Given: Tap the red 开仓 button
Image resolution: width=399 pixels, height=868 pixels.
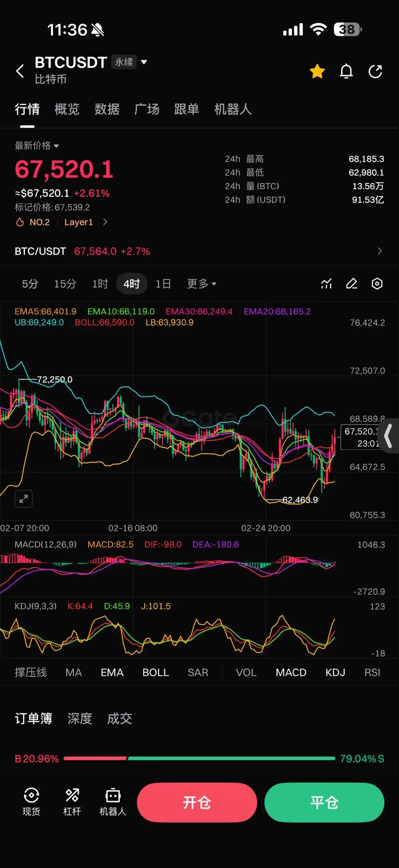Looking at the screenshot, I should tap(197, 802).
